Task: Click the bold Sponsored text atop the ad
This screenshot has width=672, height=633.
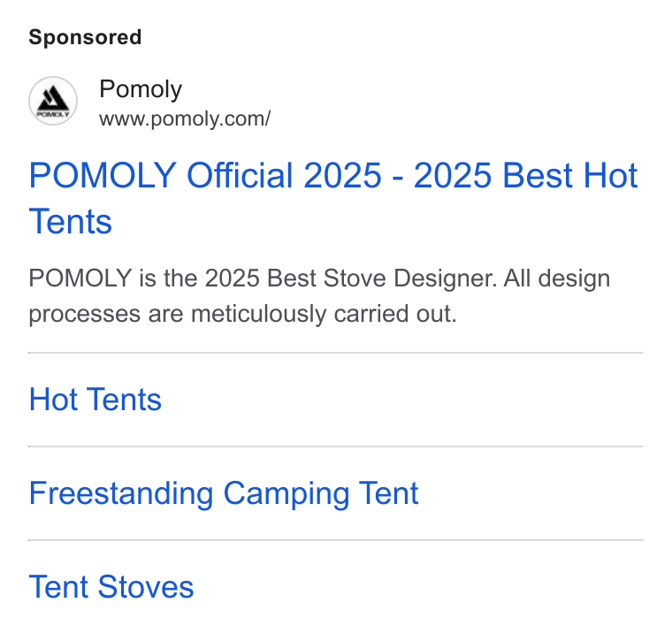Action: (x=85, y=37)
